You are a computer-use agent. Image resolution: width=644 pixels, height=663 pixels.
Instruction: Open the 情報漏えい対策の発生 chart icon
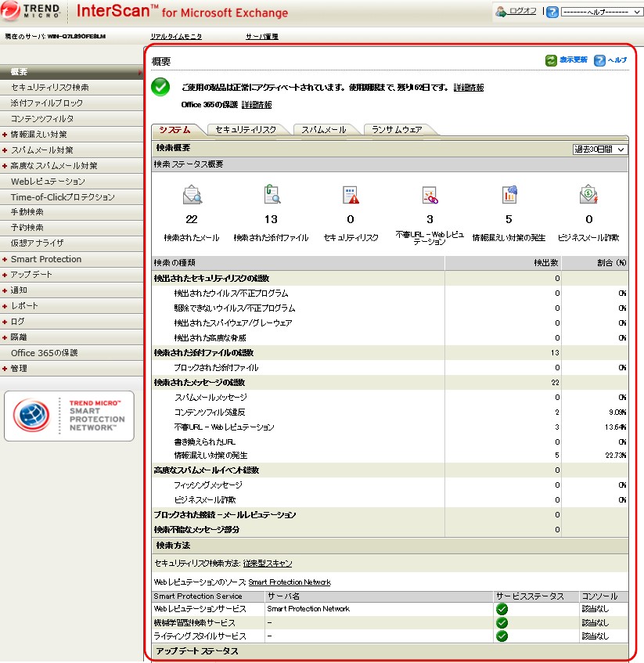point(509,195)
